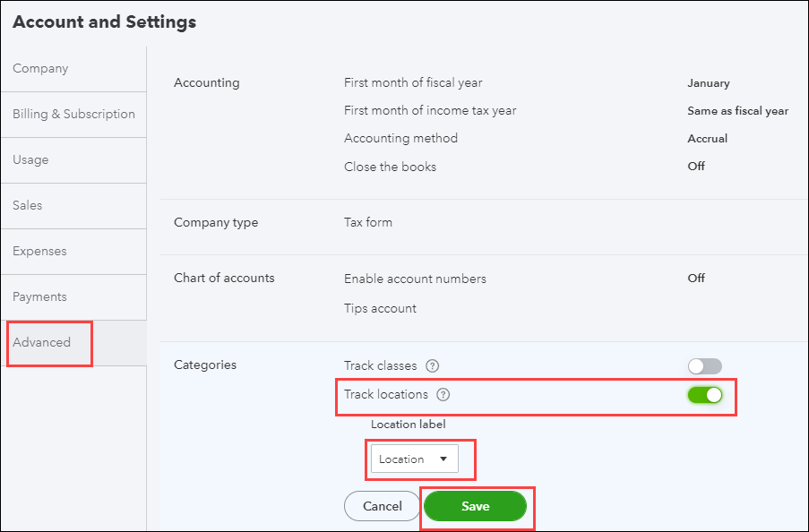Click the Same as fiscal year value

pos(738,111)
